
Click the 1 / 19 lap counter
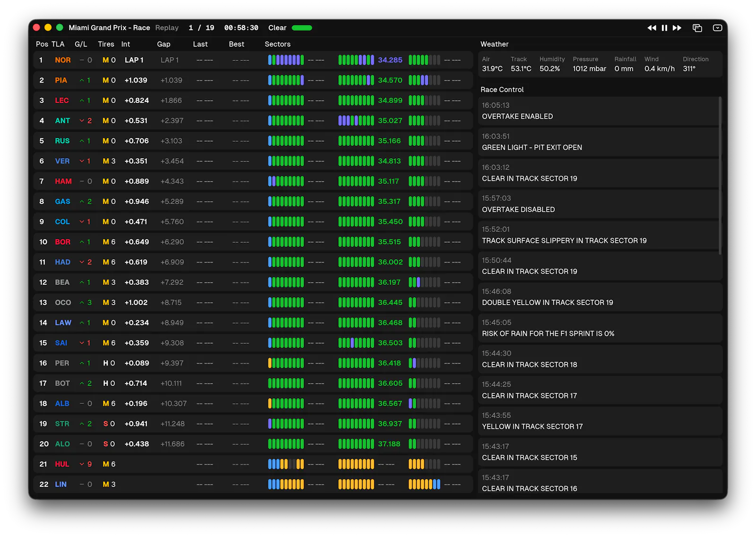(201, 28)
